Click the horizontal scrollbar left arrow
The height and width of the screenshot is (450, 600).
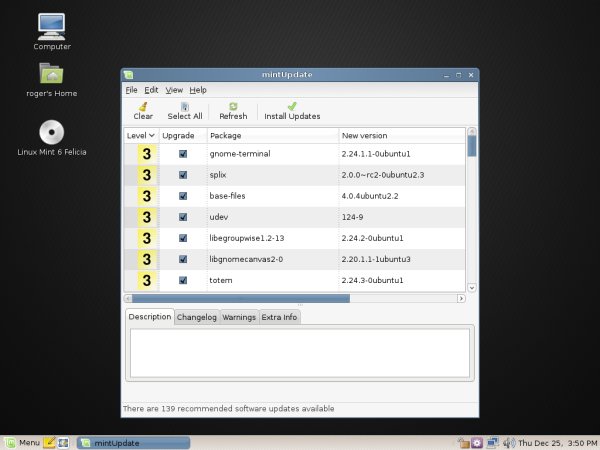[x=128, y=298]
